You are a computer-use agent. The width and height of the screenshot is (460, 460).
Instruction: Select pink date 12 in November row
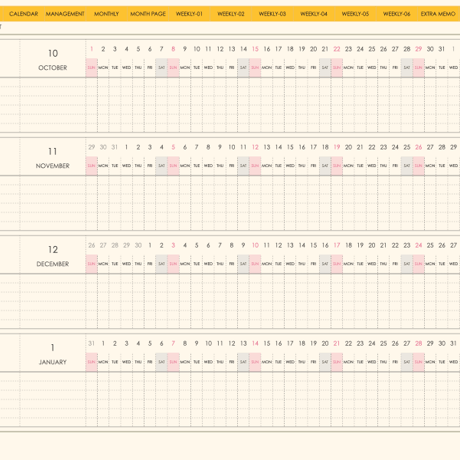point(255,147)
